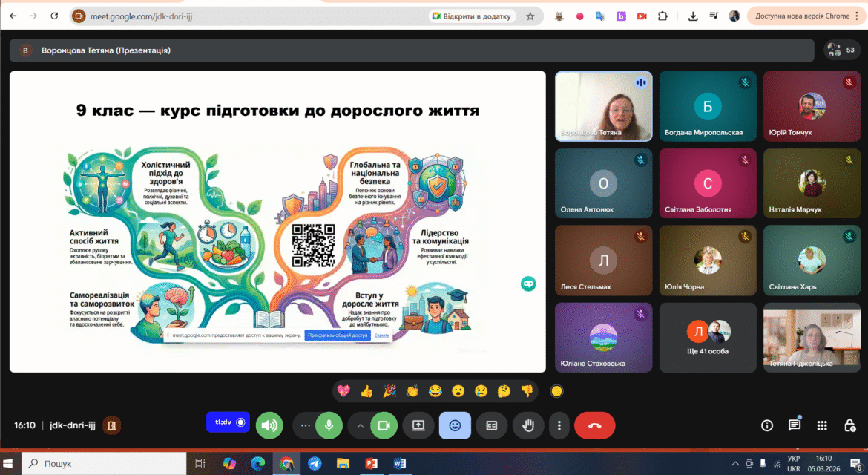Open meeting info details icon
Image resolution: width=868 pixels, height=475 pixels.
(766, 425)
